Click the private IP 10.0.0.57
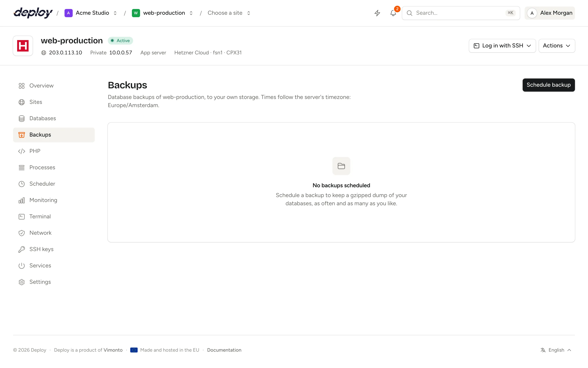This screenshot has height=368, width=588. pyautogui.click(x=120, y=53)
